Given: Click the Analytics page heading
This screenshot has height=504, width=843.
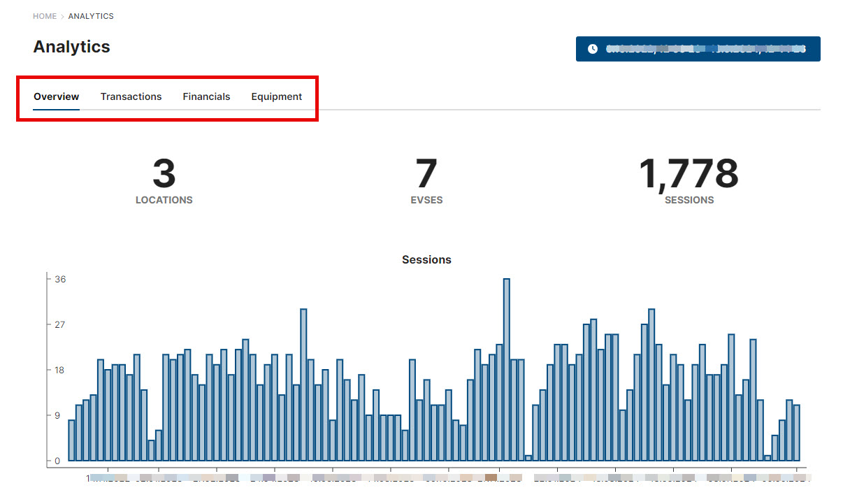Looking at the screenshot, I should click(72, 47).
